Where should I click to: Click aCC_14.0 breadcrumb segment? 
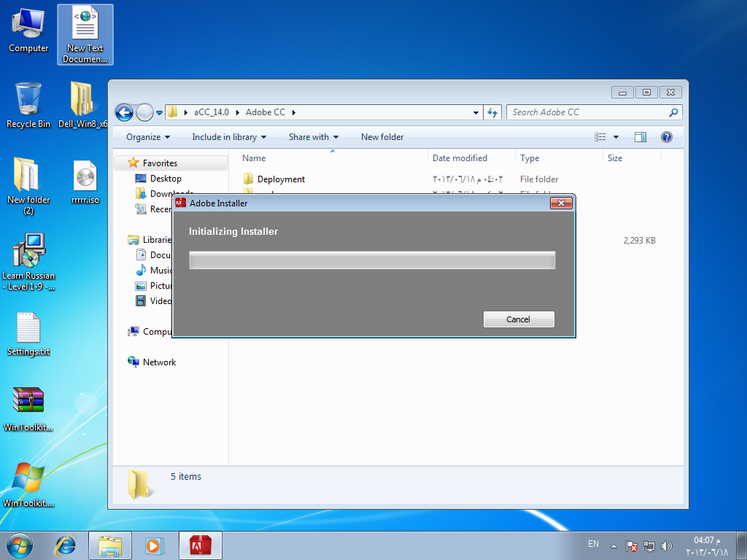pos(211,112)
